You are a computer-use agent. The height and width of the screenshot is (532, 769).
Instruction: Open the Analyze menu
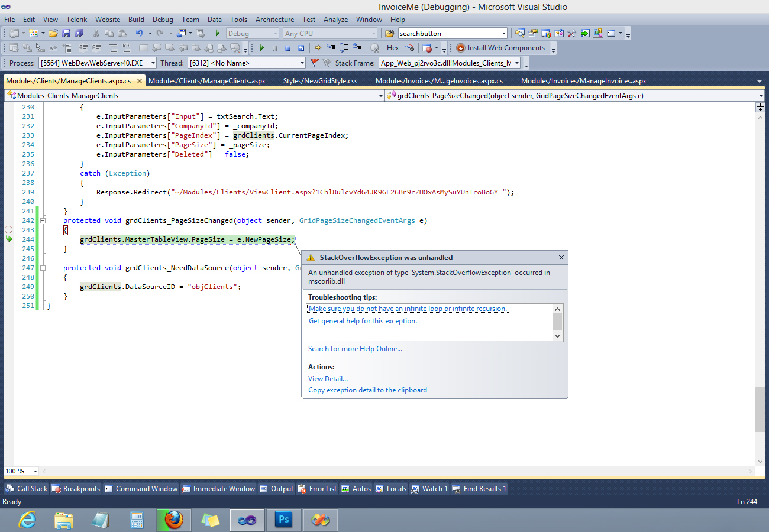pyautogui.click(x=335, y=20)
